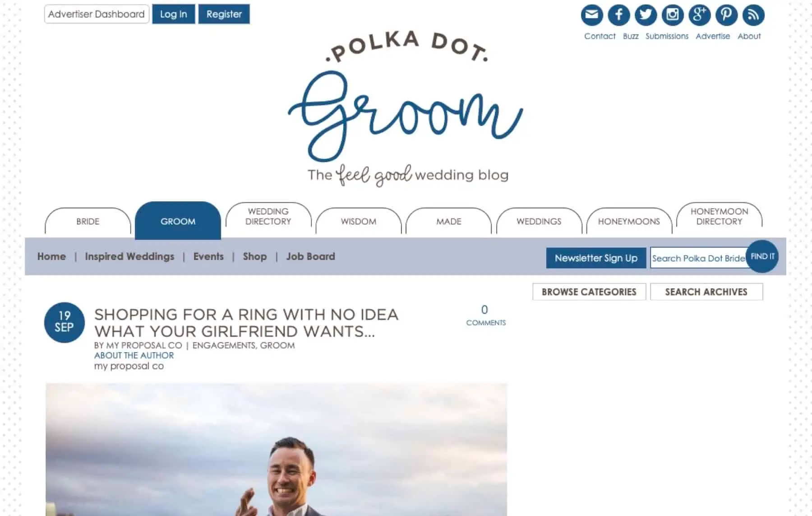Screen dimensions: 812x516
Task: Click the Instagram camera icon
Action: click(x=673, y=15)
